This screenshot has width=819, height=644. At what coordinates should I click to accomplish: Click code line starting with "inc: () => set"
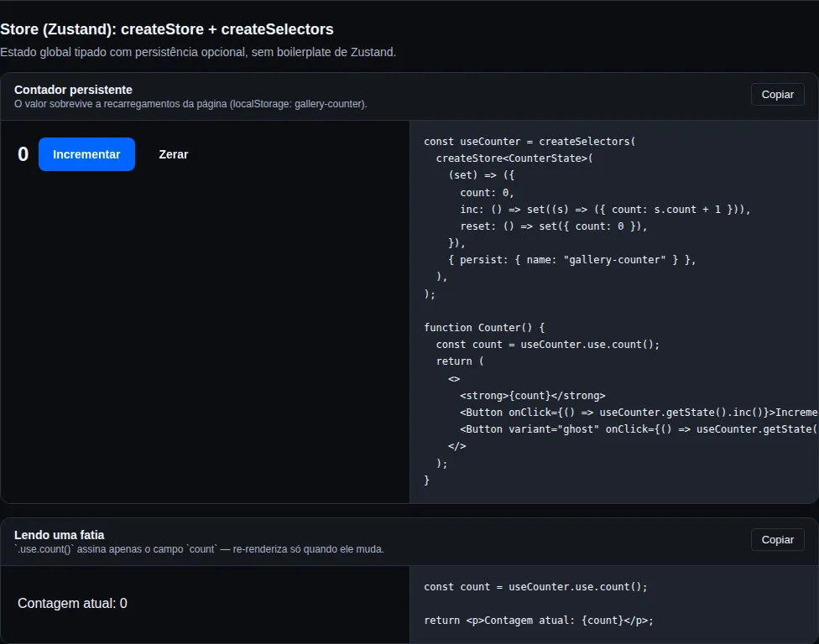click(605, 210)
